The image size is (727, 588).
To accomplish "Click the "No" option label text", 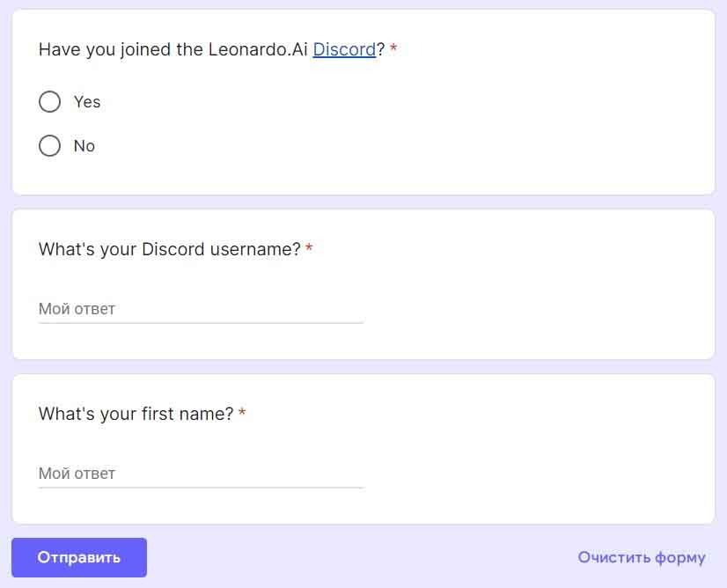I will 84,146.
